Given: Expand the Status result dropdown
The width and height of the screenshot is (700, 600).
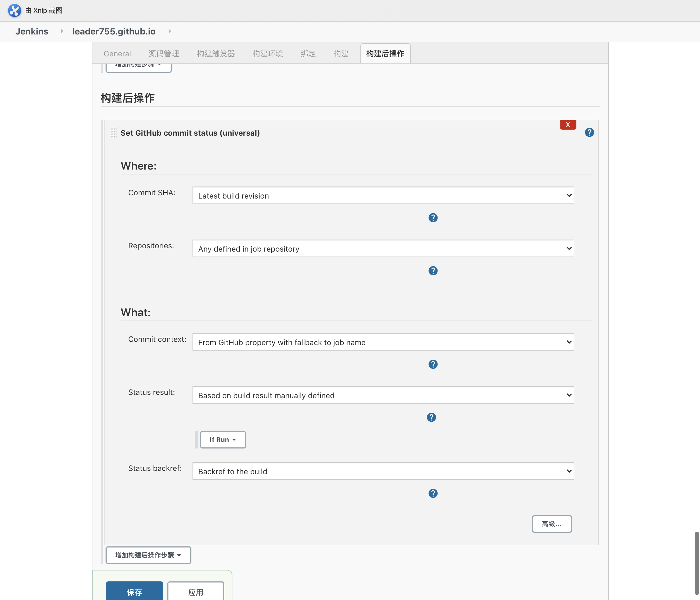Looking at the screenshot, I should point(383,395).
